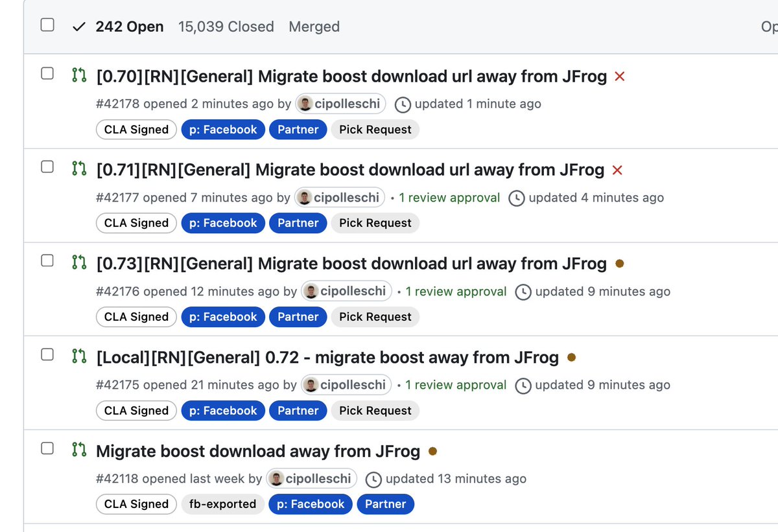Click Pick Request label on #42177
This screenshot has height=532, width=778.
coord(375,223)
